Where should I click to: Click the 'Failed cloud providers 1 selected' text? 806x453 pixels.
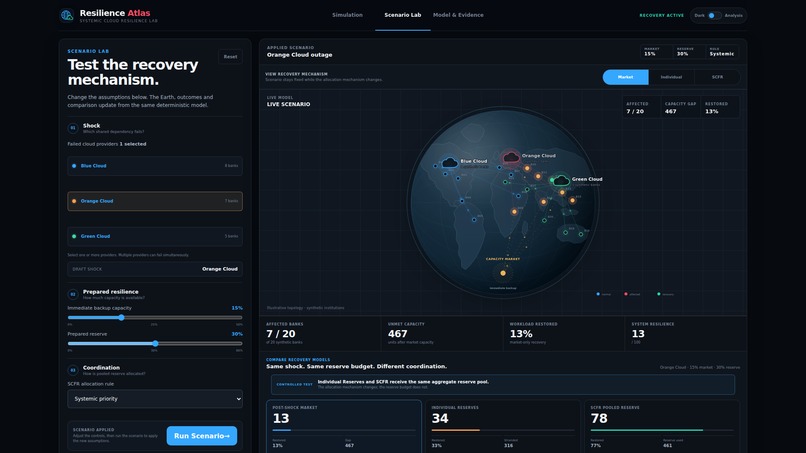pyautogui.click(x=106, y=144)
